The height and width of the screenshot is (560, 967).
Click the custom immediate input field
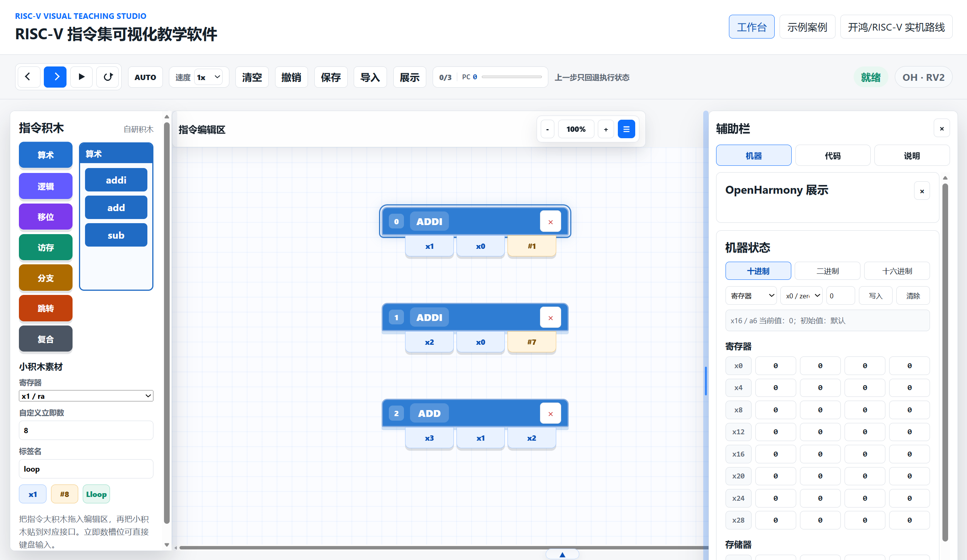[86, 430]
